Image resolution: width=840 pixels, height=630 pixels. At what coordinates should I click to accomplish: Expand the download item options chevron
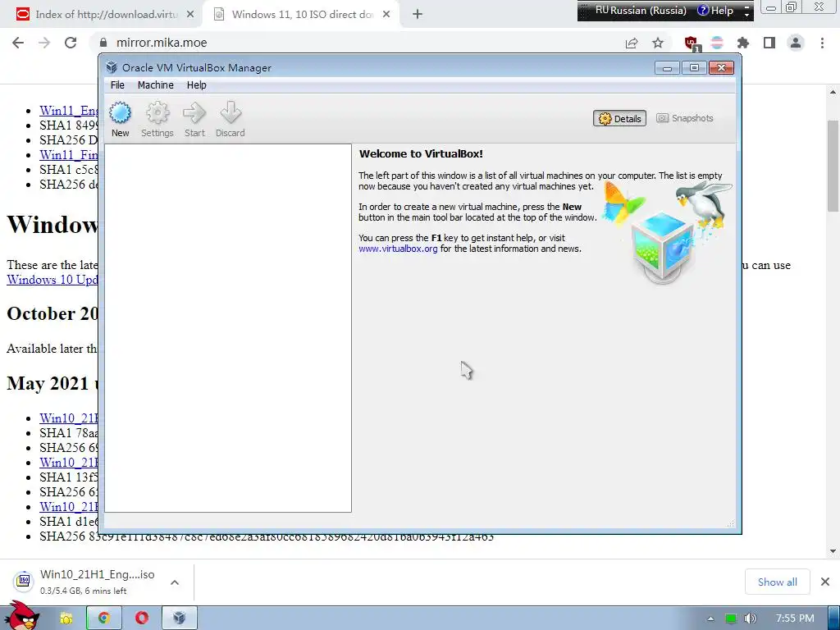coord(175,582)
